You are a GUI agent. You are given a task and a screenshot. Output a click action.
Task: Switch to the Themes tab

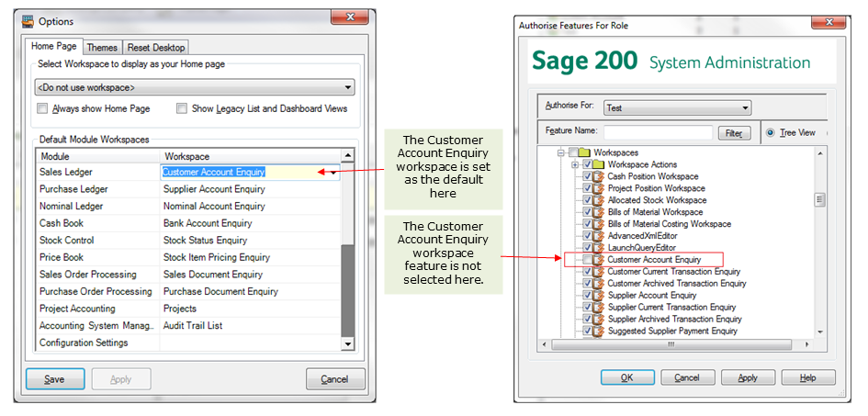point(102,48)
